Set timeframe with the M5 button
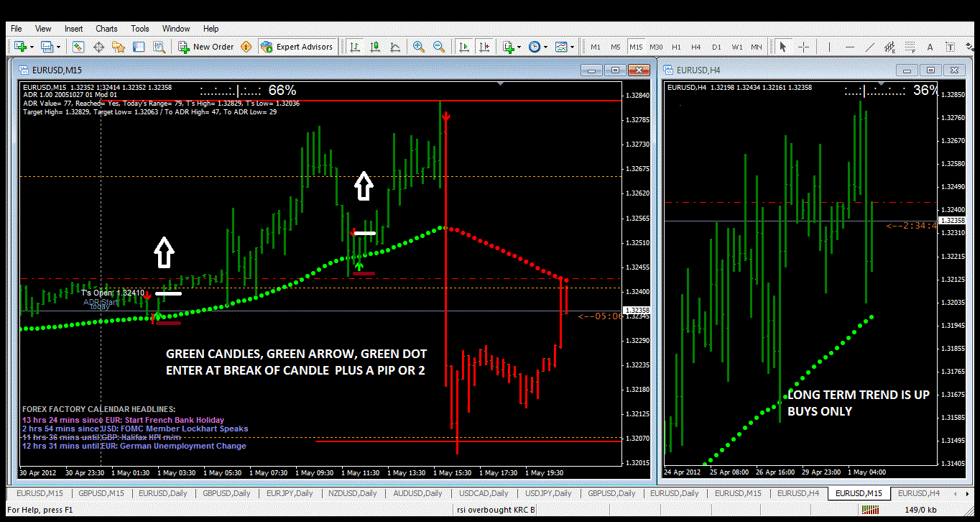Viewport: 980px width, 522px height. [x=616, y=47]
